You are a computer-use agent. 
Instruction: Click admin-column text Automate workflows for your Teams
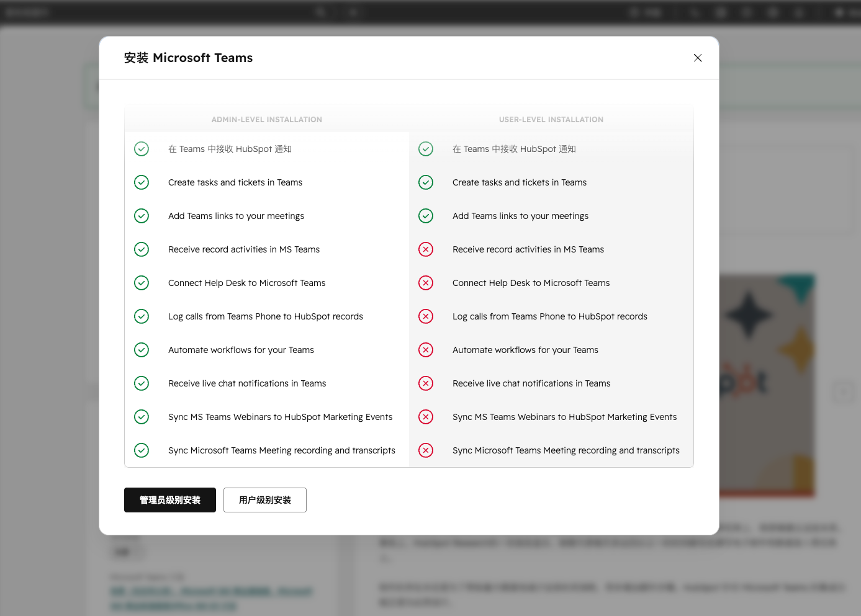pos(241,350)
